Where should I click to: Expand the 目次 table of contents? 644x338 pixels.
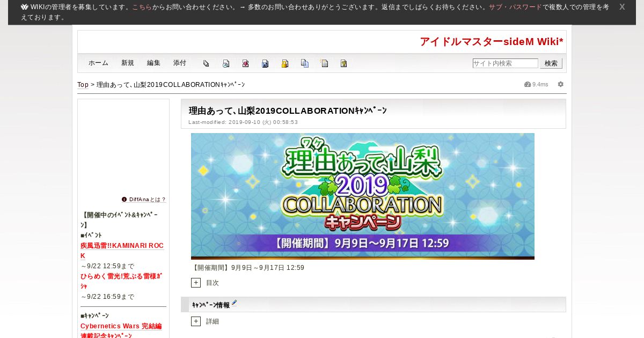(x=196, y=283)
